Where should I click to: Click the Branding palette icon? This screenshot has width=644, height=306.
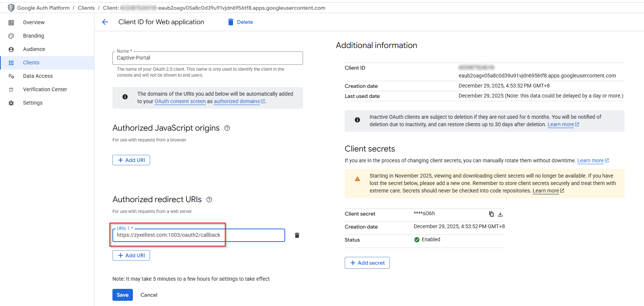(x=11, y=36)
